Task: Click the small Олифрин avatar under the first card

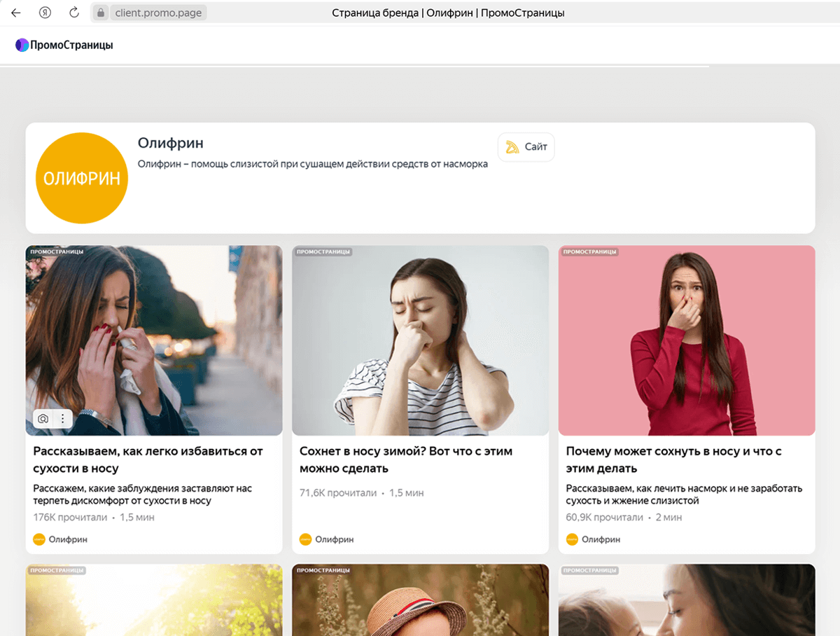Action: click(x=39, y=539)
